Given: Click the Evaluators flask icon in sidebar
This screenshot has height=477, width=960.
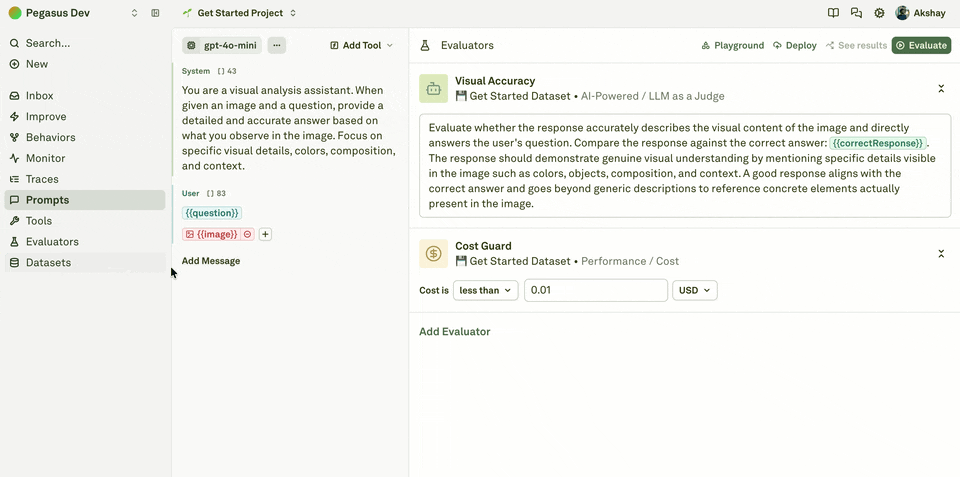Looking at the screenshot, I should [x=15, y=241].
